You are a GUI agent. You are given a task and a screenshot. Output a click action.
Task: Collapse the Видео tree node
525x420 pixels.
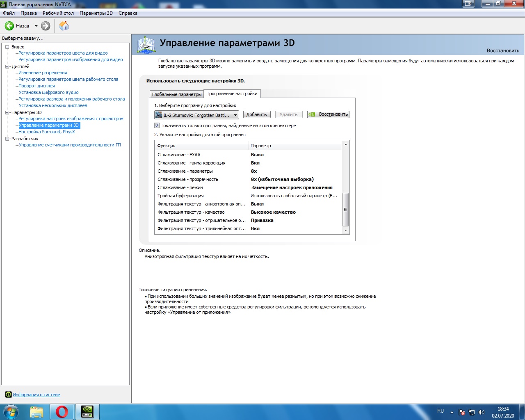(x=7, y=47)
